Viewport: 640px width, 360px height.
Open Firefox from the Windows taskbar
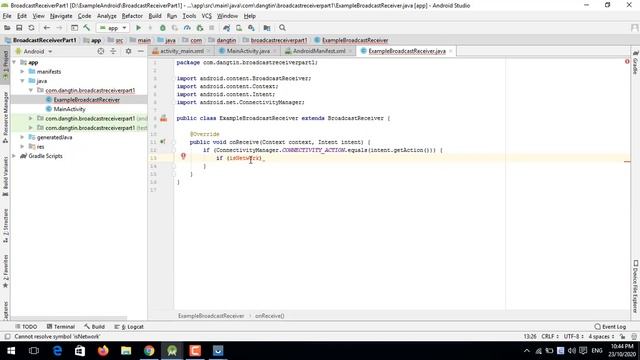103,351
